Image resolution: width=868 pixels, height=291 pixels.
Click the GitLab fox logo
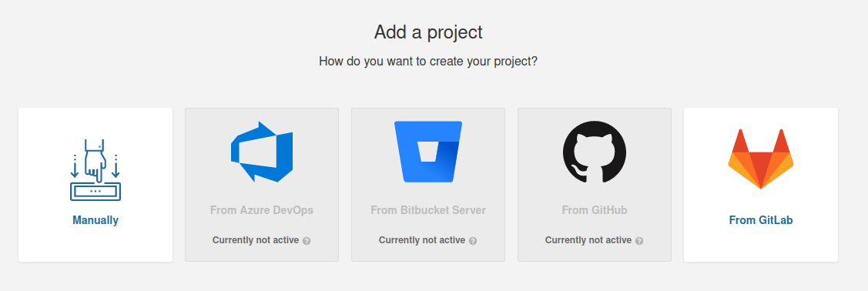761,159
